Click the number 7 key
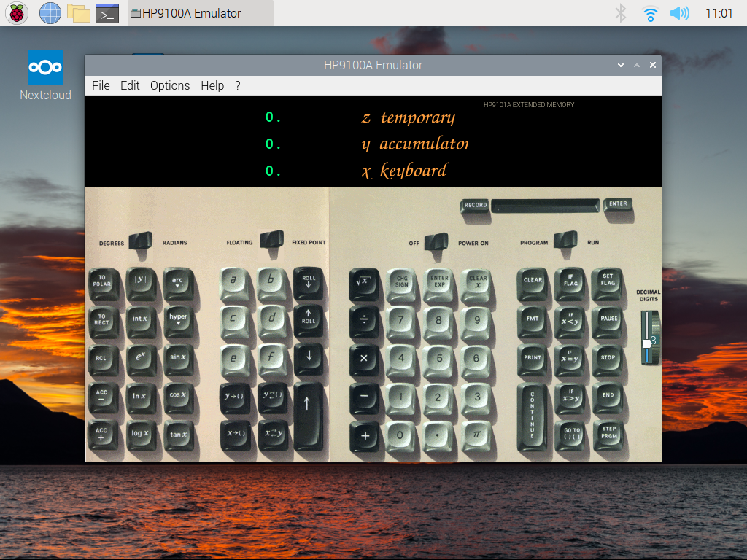 pyautogui.click(x=400, y=321)
